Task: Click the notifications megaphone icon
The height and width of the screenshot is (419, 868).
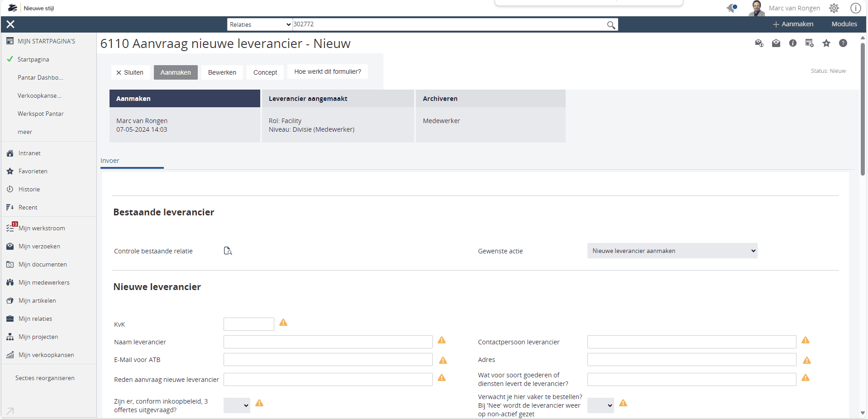Action: pyautogui.click(x=731, y=8)
